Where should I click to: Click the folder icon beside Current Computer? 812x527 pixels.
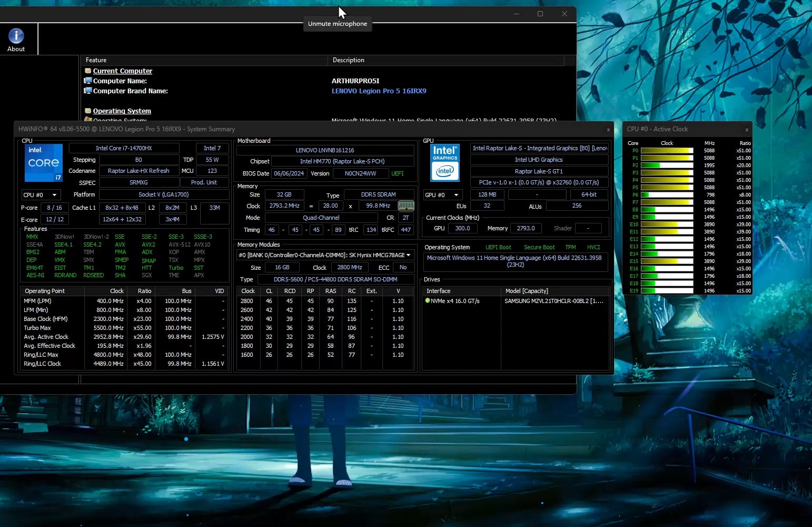pyautogui.click(x=88, y=71)
